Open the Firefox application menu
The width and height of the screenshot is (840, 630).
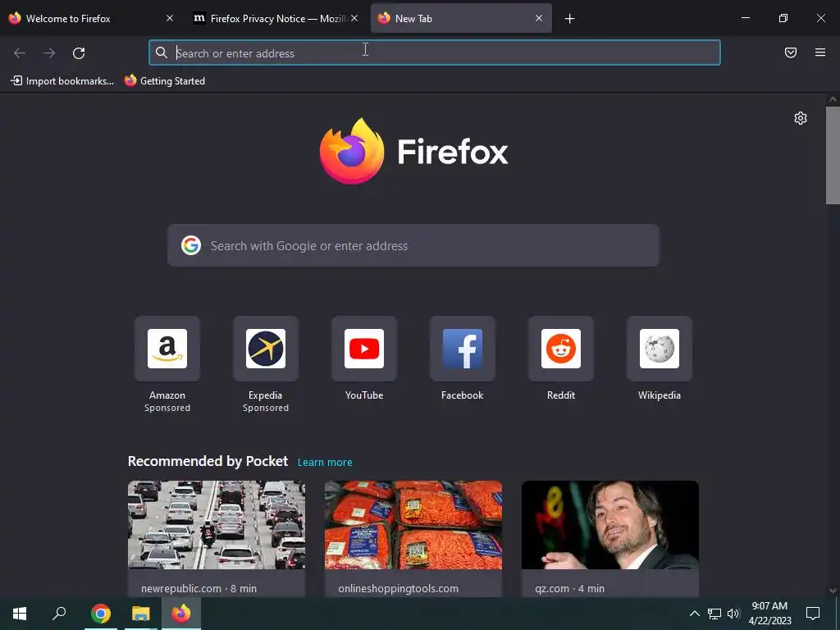[820, 52]
